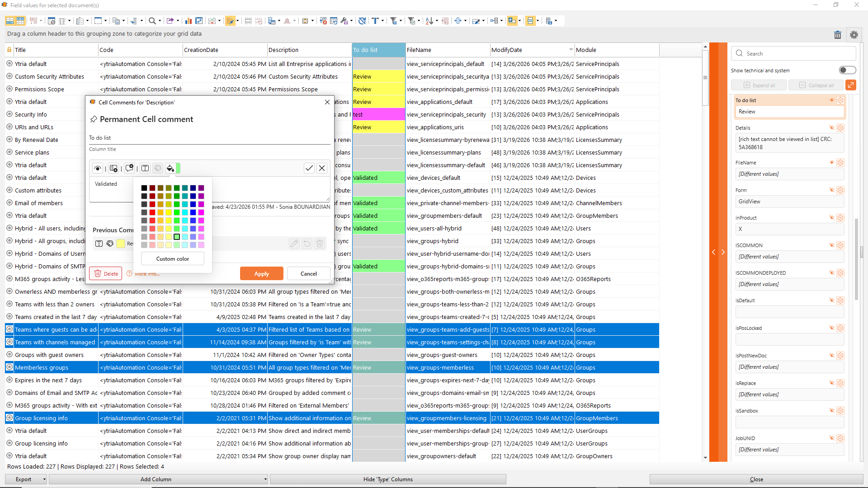Open the Add Column dropdown arrow

[x=265, y=479]
